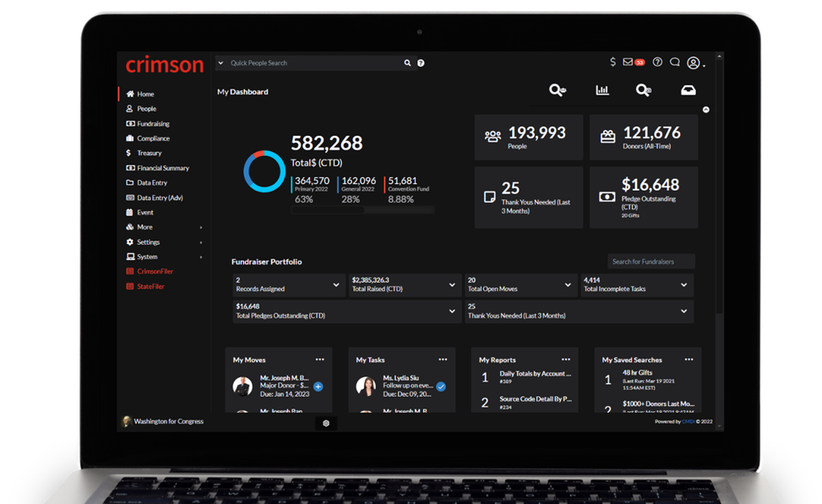Click the blue plus icon on Joseph move

318,387
